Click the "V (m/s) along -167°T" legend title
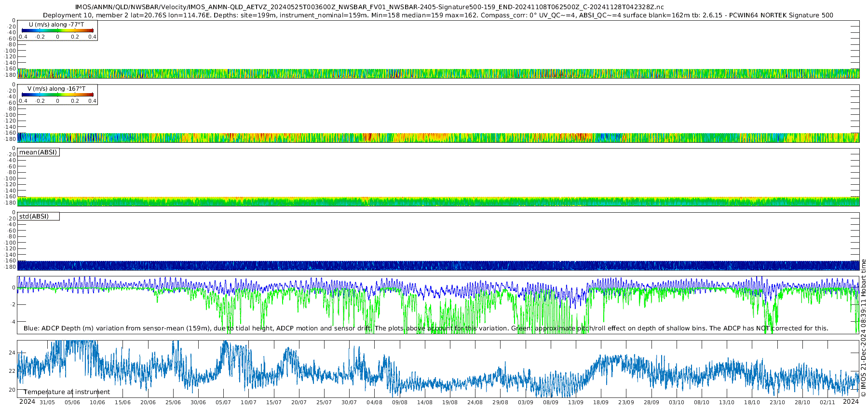This screenshot has width=868, height=410. 56,89
